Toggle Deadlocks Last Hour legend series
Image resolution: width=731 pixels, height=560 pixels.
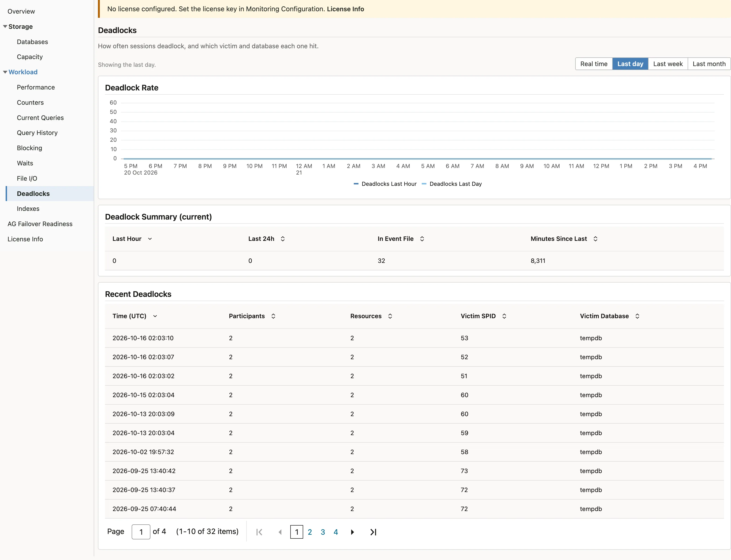coord(385,184)
